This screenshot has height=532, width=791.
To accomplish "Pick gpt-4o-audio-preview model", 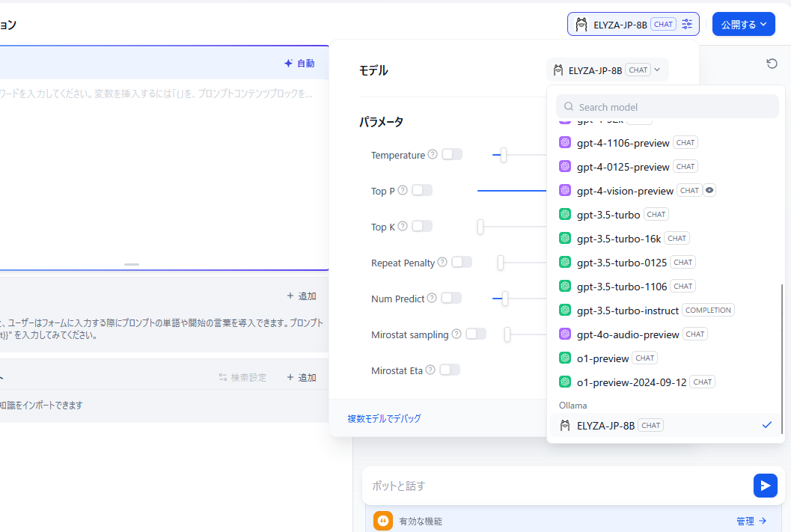I will (666, 334).
